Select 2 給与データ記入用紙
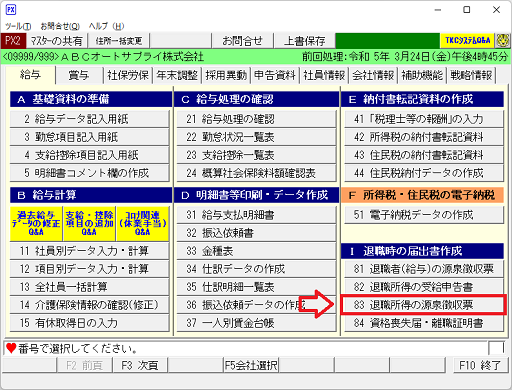Viewport: 512px width, 390px height. click(90, 119)
